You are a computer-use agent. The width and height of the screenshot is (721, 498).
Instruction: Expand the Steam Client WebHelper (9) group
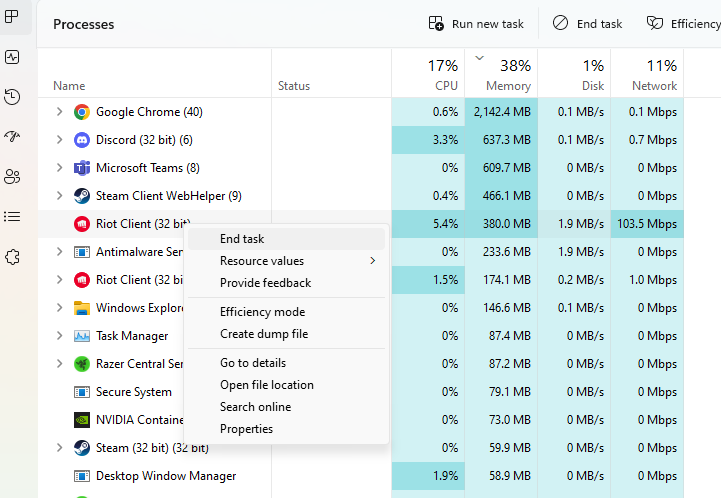coord(59,196)
